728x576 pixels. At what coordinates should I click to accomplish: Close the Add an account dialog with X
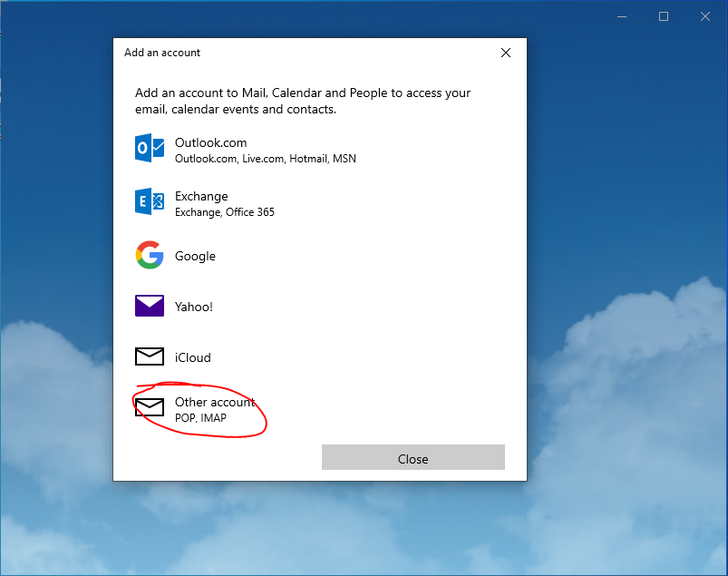click(x=506, y=53)
